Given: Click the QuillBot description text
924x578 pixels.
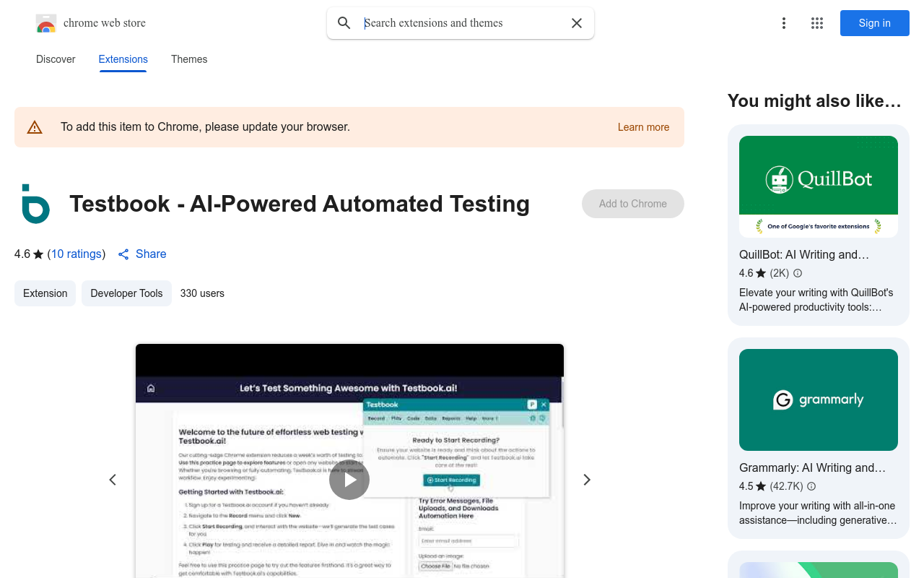Looking at the screenshot, I should coord(816,300).
